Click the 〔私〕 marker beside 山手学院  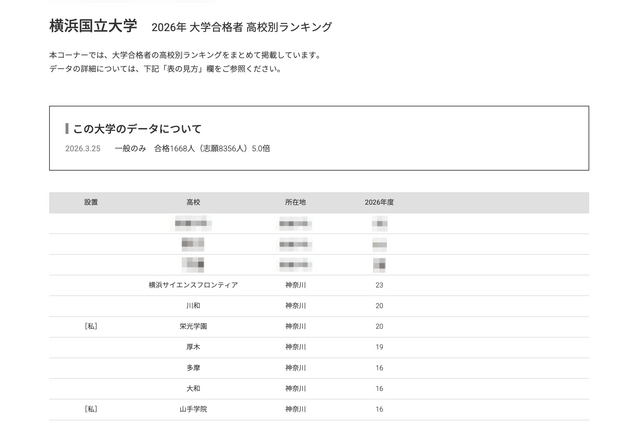click(91, 409)
